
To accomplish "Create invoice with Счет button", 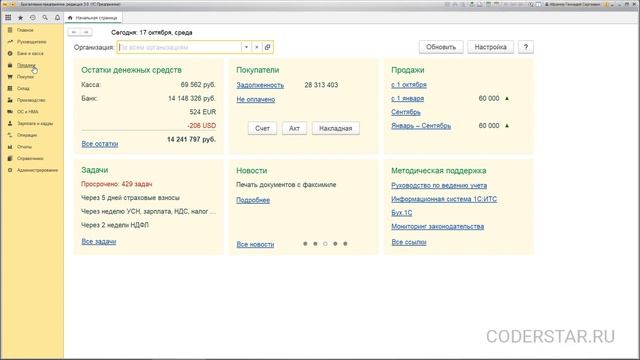I will (x=262, y=128).
